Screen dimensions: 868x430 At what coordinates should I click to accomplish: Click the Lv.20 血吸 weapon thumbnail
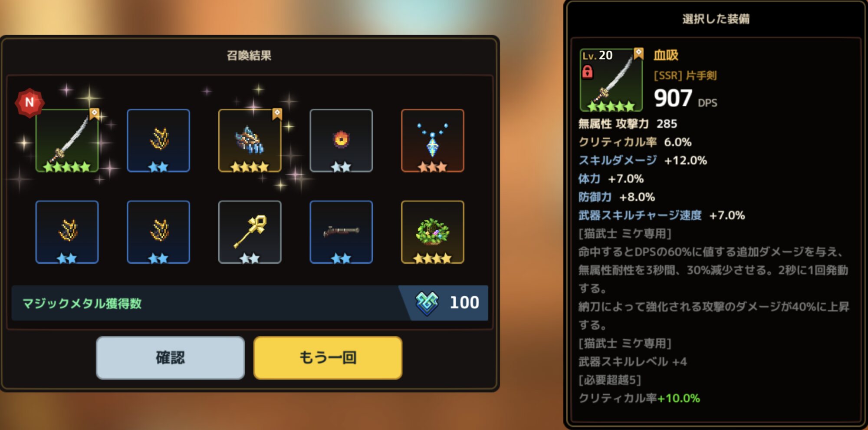point(612,80)
